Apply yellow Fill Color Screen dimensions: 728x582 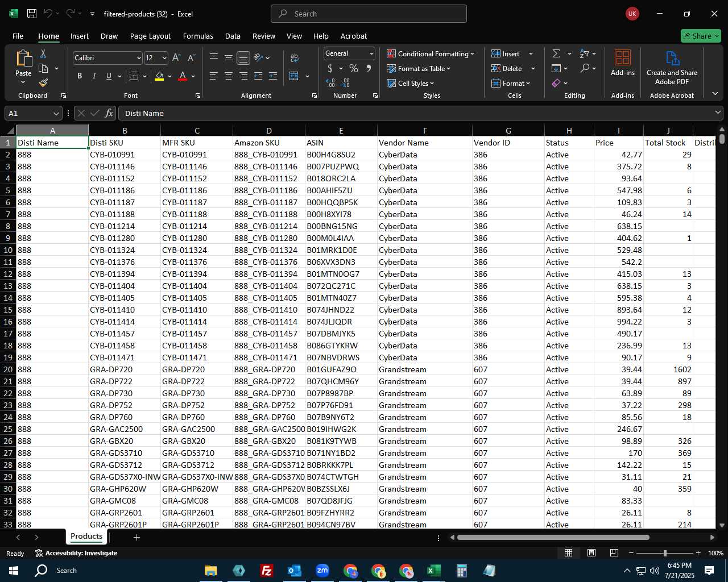click(159, 76)
